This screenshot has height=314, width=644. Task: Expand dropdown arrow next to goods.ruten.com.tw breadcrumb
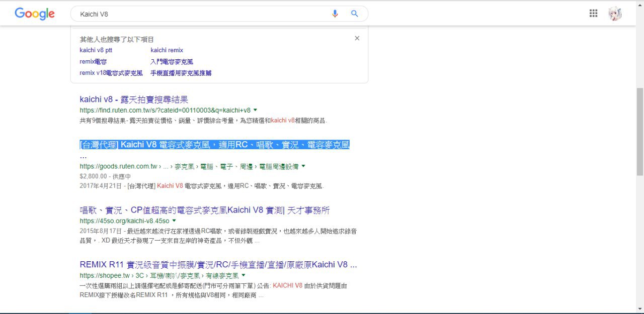pyautogui.click(x=303, y=166)
